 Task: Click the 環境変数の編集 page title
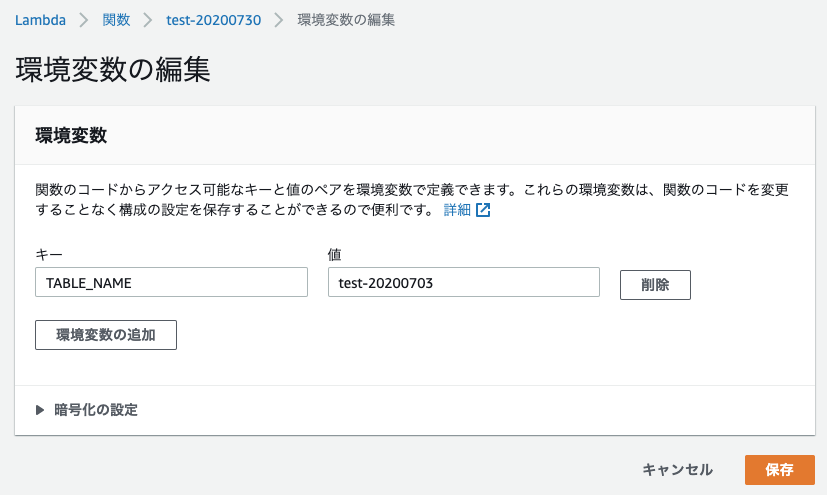pyautogui.click(x=113, y=70)
